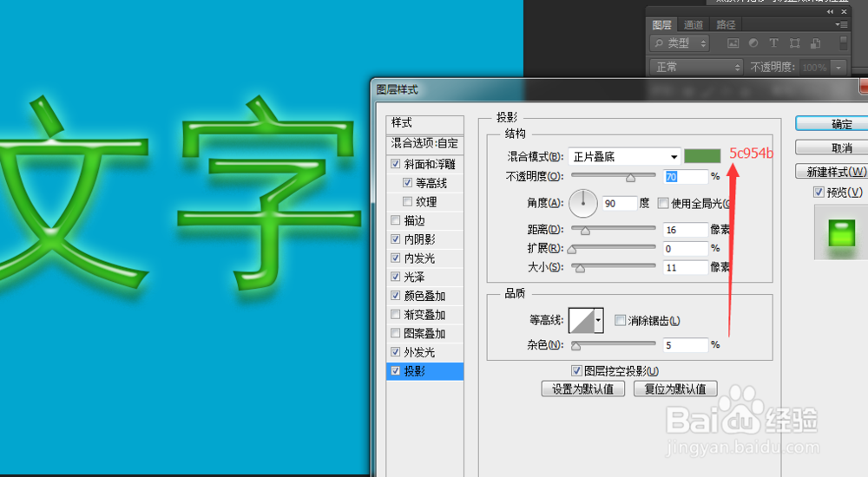Viewport: 868px width, 477px height.
Task: Toggle Drop Shadow (投影) checkbox
Action: pos(395,370)
